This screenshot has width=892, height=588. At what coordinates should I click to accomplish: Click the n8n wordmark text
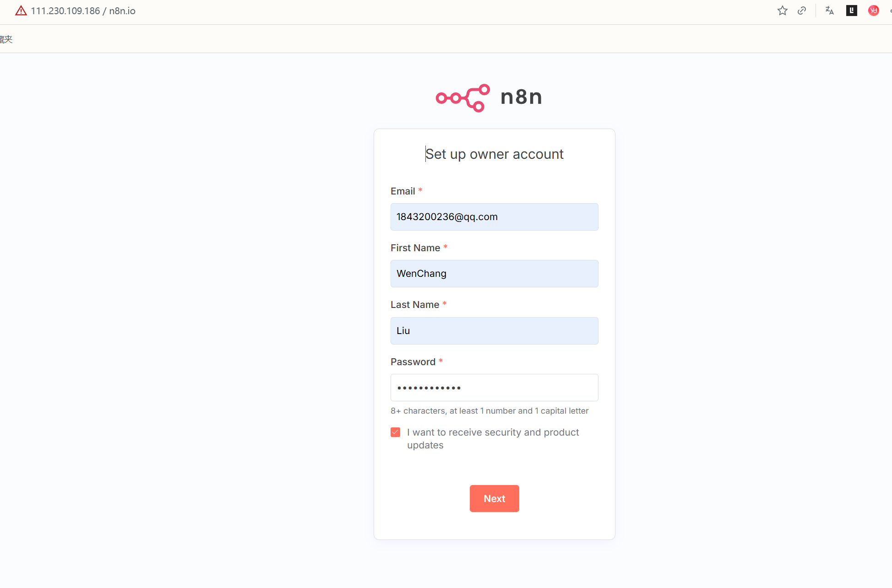coord(521,97)
